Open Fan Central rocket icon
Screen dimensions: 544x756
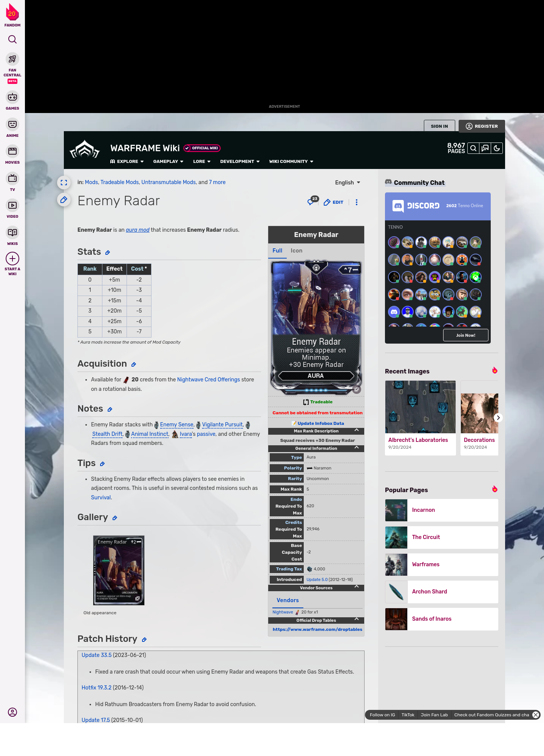pos(12,59)
